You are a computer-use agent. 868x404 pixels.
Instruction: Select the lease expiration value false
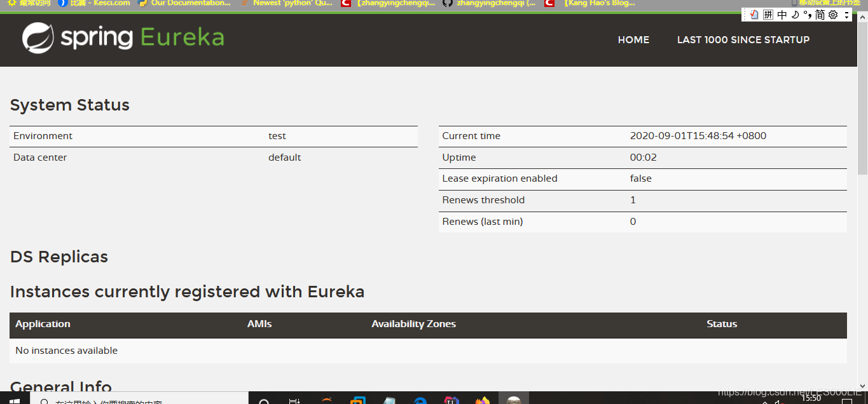pos(641,178)
